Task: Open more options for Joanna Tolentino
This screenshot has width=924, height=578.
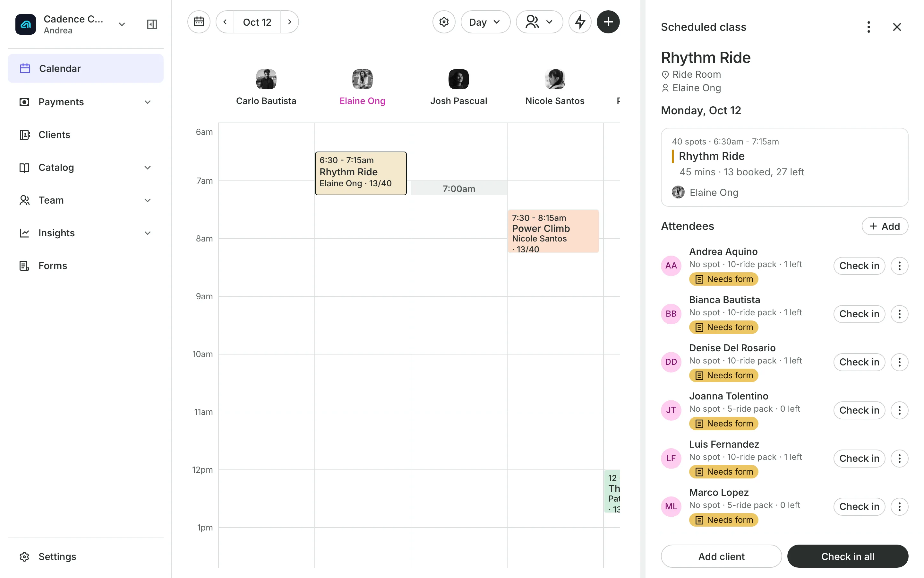Action: (x=899, y=410)
